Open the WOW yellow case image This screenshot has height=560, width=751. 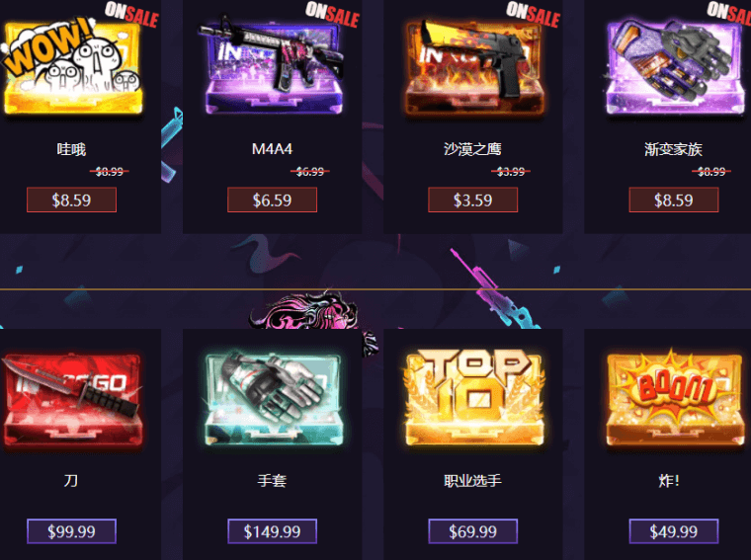pyautogui.click(x=72, y=66)
